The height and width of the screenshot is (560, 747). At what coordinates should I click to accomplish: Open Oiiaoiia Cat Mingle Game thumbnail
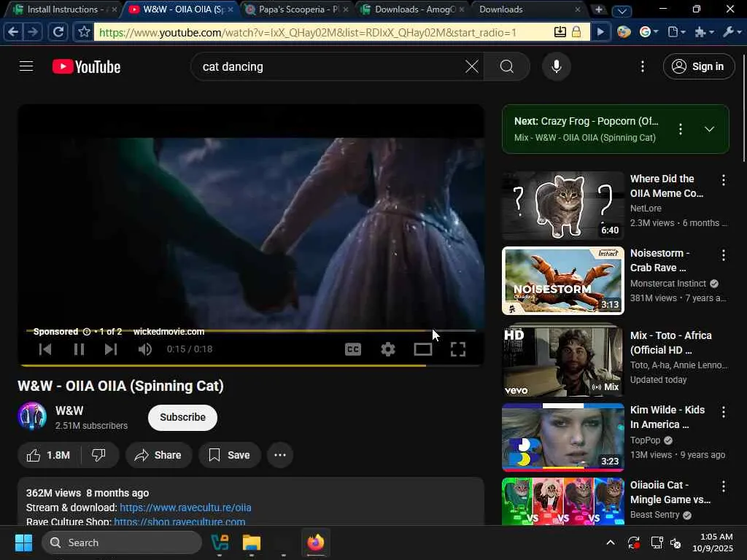coord(563,502)
